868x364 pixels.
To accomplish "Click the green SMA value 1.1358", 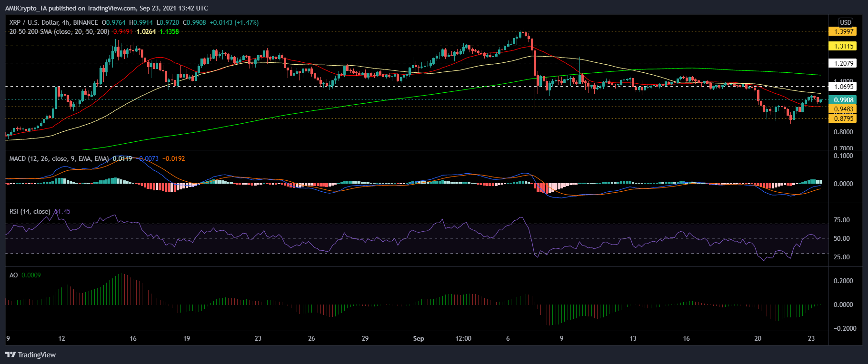I will click(x=169, y=31).
